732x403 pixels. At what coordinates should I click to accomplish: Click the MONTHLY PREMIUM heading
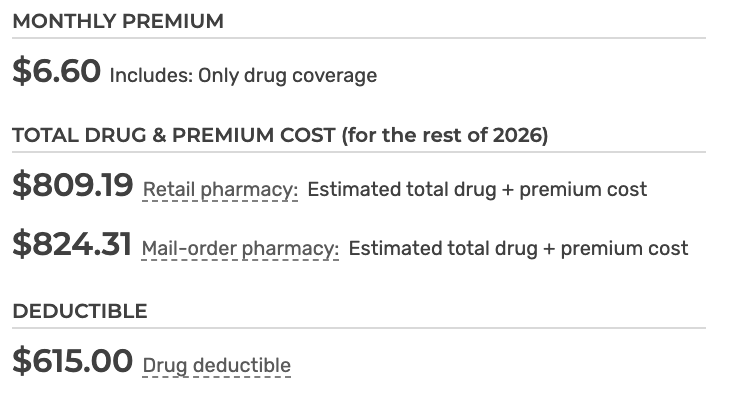[x=118, y=21]
